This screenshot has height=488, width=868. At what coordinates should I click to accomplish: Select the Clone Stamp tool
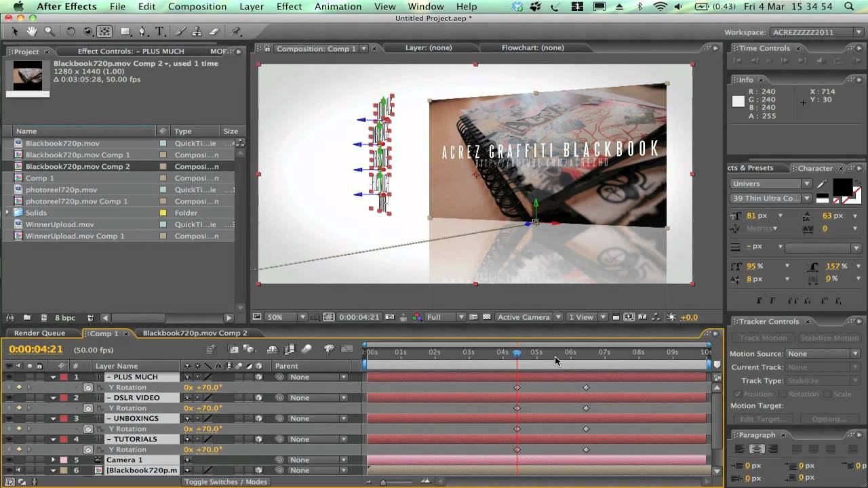tap(197, 31)
